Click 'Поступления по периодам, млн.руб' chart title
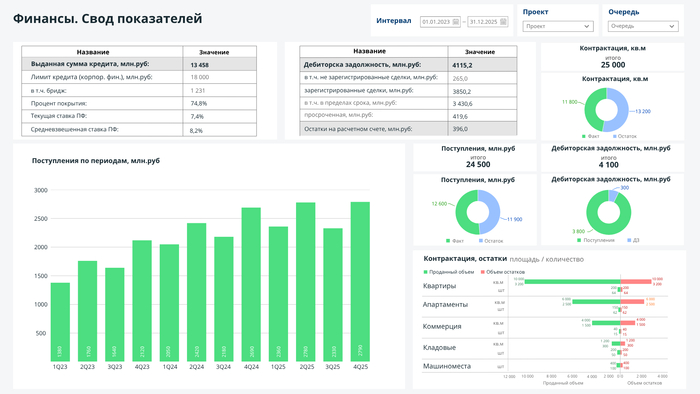 [x=96, y=161]
